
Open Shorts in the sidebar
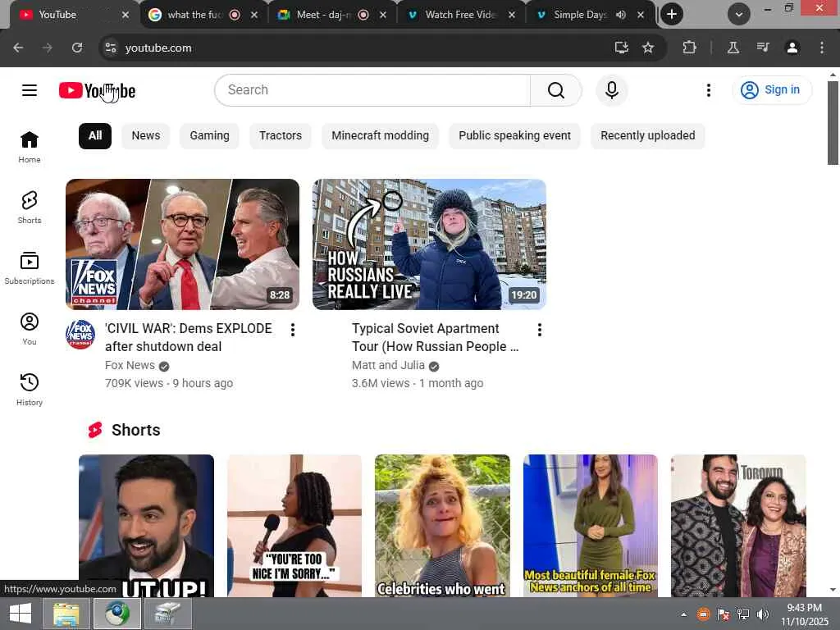30,208
